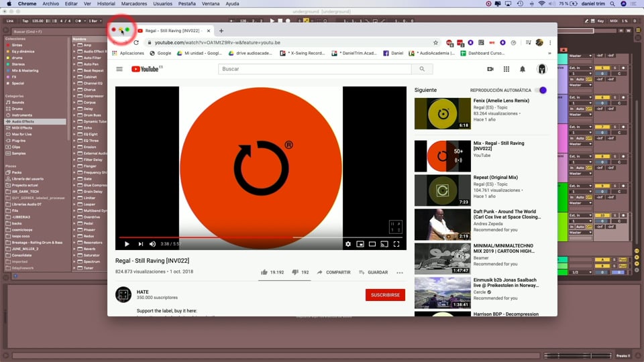Open the Archivo menu in the menu bar
644x362 pixels.
[50, 4]
